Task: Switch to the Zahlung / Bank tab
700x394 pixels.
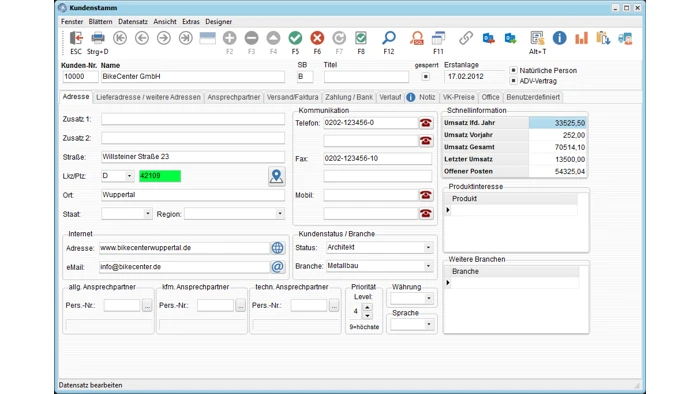Action: pos(349,97)
